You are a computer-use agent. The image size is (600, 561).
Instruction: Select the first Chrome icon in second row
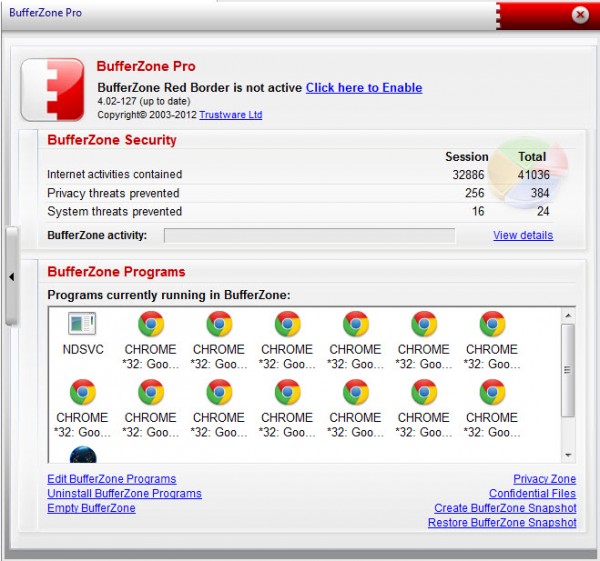click(82, 393)
